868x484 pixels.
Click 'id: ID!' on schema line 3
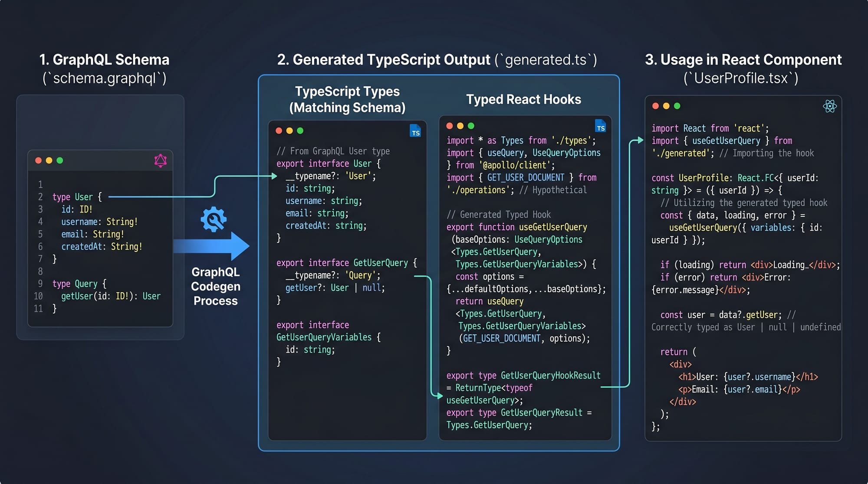click(77, 209)
